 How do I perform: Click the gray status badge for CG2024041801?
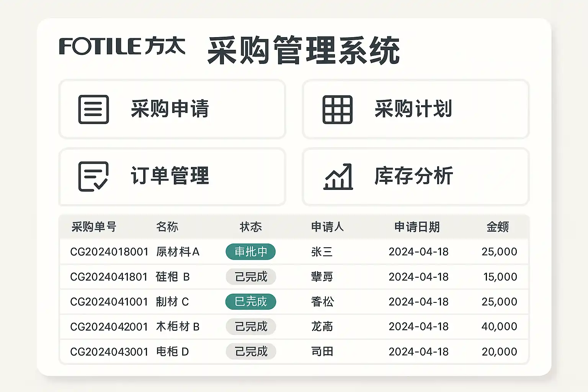pyautogui.click(x=251, y=277)
